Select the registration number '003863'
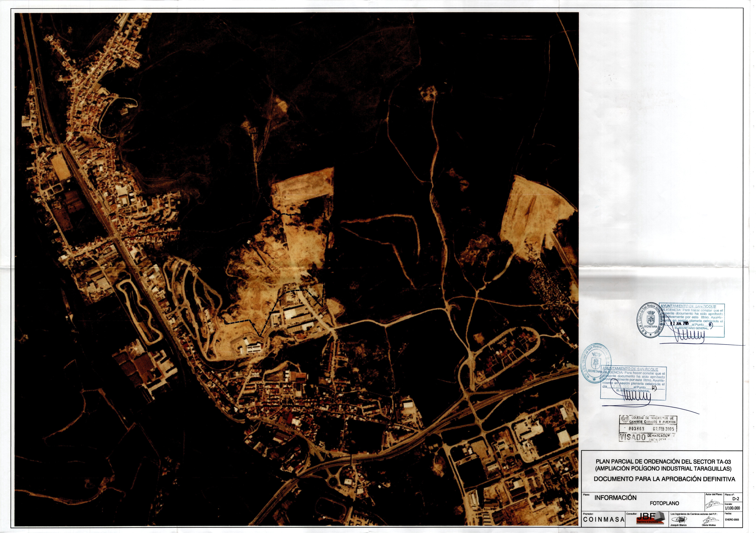756x533 pixels. [x=636, y=429]
